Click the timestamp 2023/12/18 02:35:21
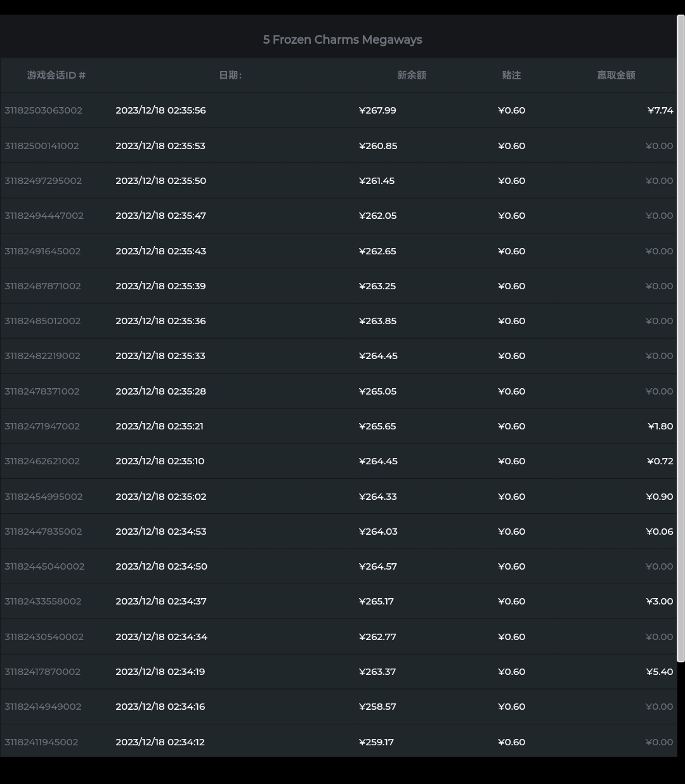The width and height of the screenshot is (685, 784). 159,426
